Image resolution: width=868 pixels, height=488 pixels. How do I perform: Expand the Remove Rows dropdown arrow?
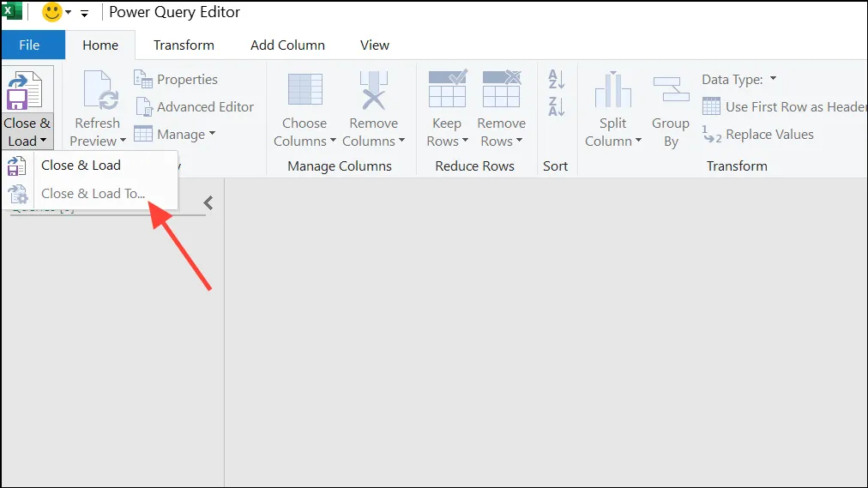519,141
